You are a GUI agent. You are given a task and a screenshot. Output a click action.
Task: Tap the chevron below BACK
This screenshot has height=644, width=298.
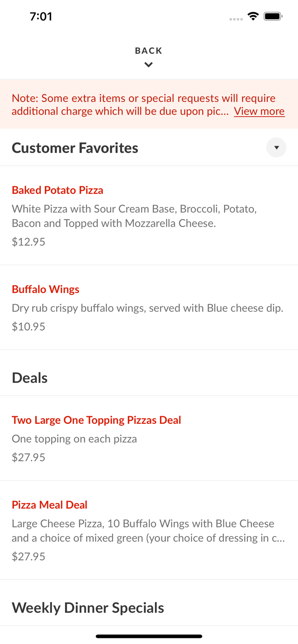[x=148, y=64]
